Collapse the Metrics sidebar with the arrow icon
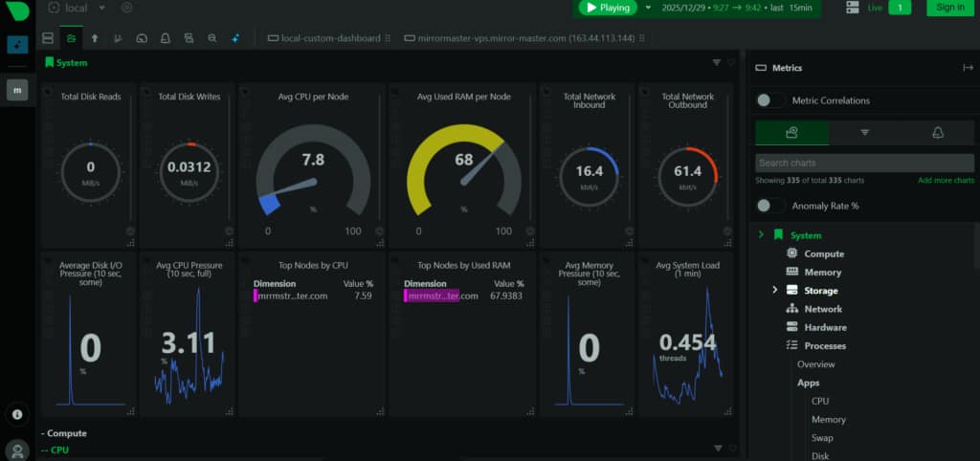980x461 pixels. pos(968,68)
